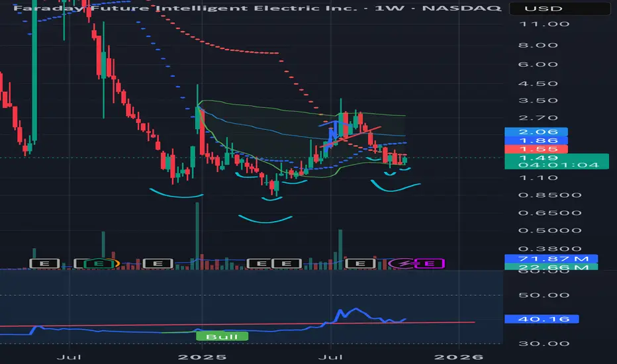Click the Jul label between 2025 and 2026
This screenshot has width=617, height=364.
tap(330, 357)
